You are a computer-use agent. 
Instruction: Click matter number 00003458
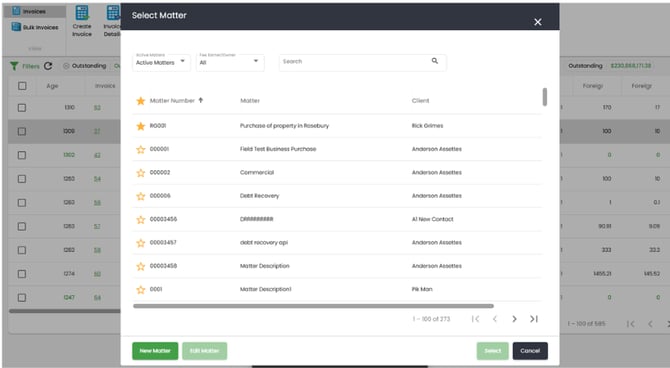click(163, 266)
